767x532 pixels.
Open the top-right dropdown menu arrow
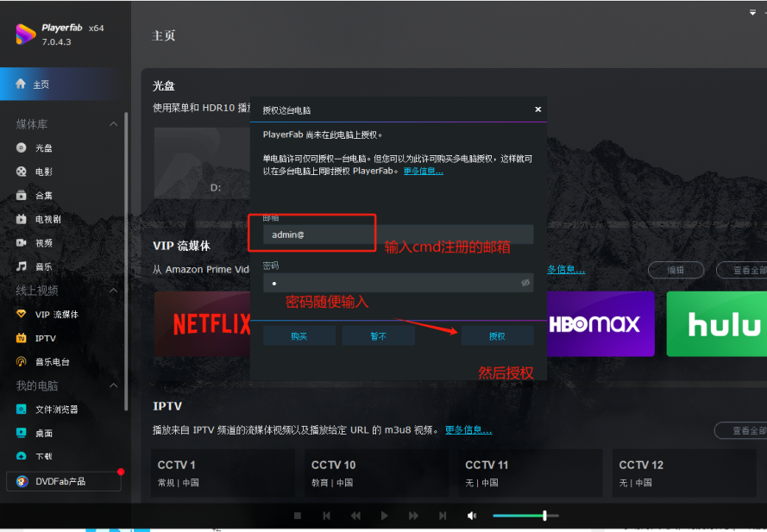click(752, 13)
